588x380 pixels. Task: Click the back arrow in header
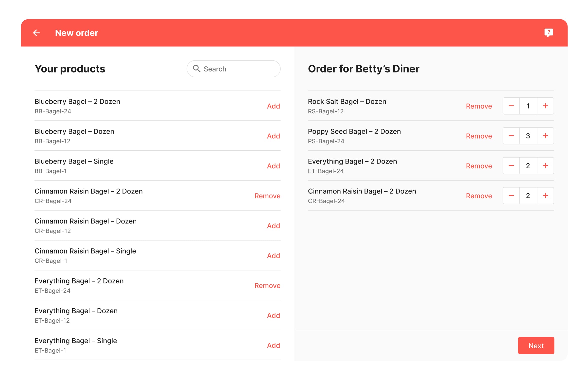[36, 33]
